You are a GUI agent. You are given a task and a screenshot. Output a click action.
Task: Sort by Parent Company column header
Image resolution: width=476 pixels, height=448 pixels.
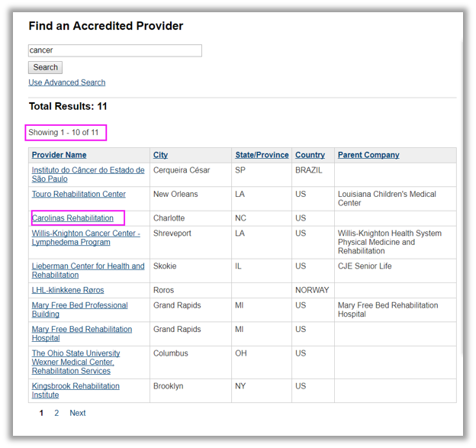point(368,155)
